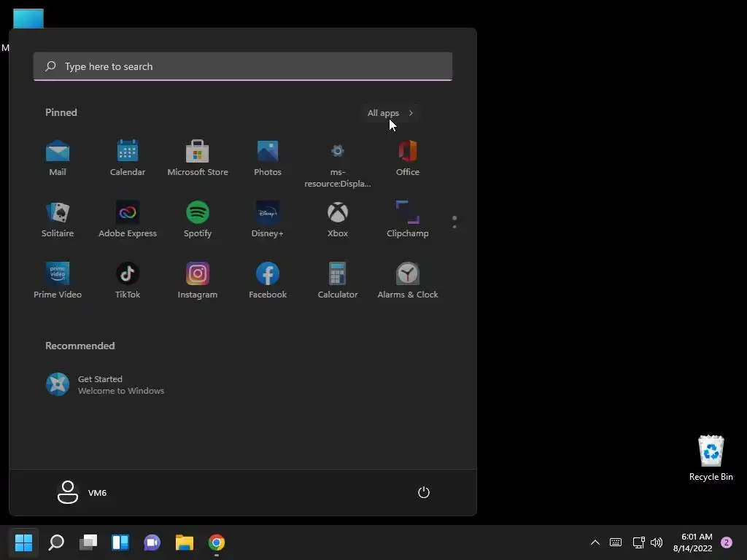Open the 6:01 AM clock and date
The width and height of the screenshot is (747, 560).
(693, 542)
